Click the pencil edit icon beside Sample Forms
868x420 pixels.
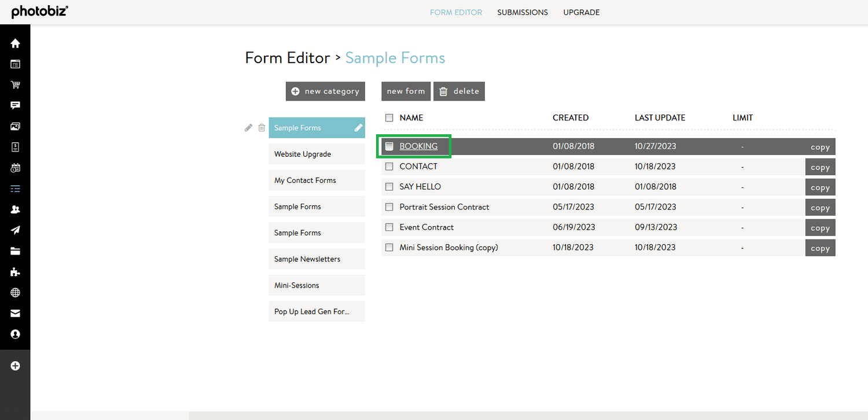pos(248,127)
